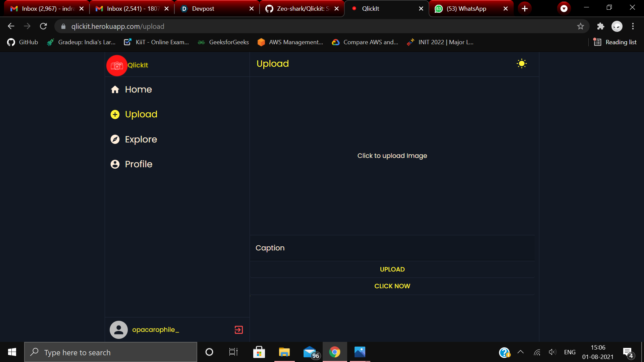Show hidden system tray icons chevron
This screenshot has width=644, height=362.
click(521, 352)
